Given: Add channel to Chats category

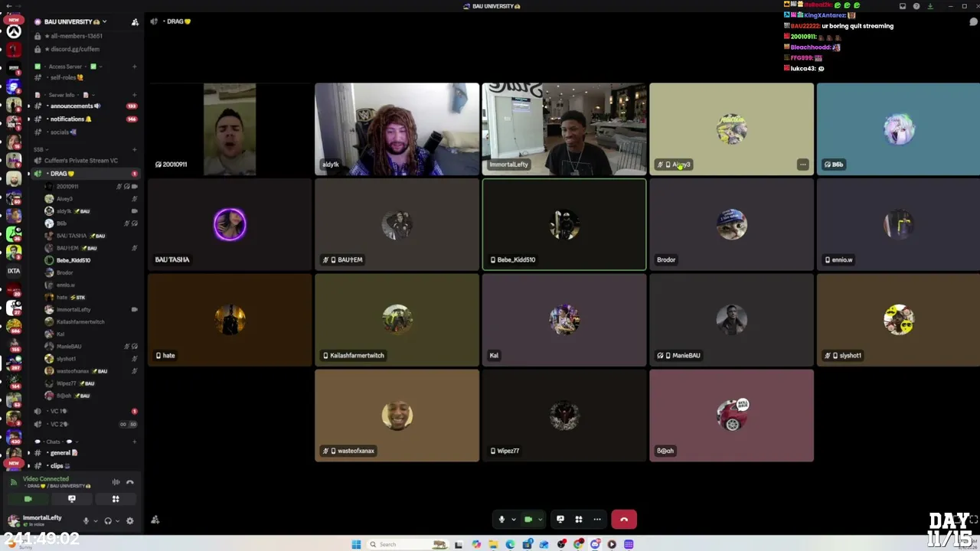Looking at the screenshot, I should coord(134,442).
